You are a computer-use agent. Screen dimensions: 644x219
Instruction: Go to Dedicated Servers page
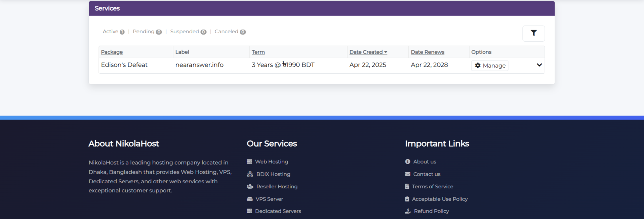click(278, 211)
